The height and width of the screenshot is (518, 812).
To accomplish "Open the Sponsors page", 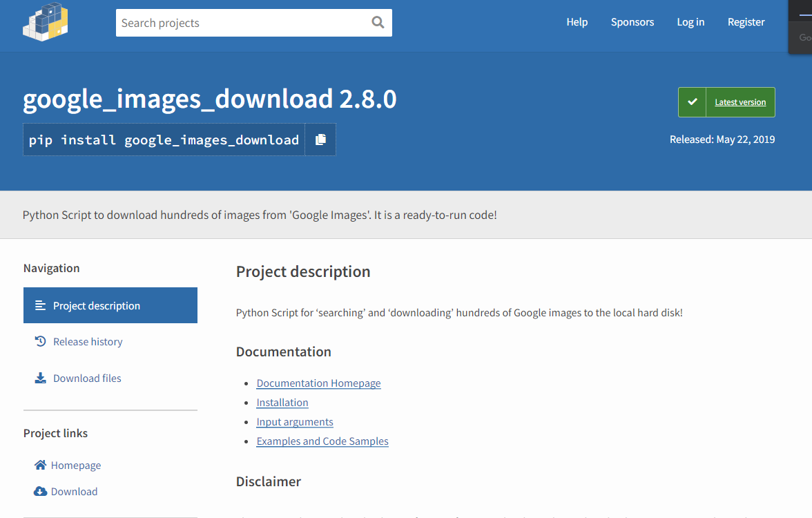I will pos(632,22).
